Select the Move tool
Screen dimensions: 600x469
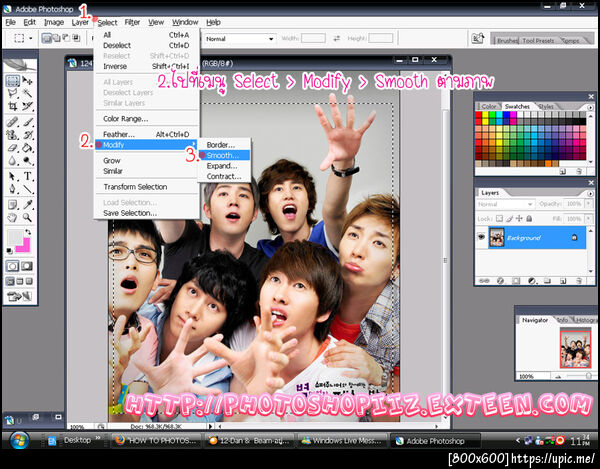[x=27, y=81]
